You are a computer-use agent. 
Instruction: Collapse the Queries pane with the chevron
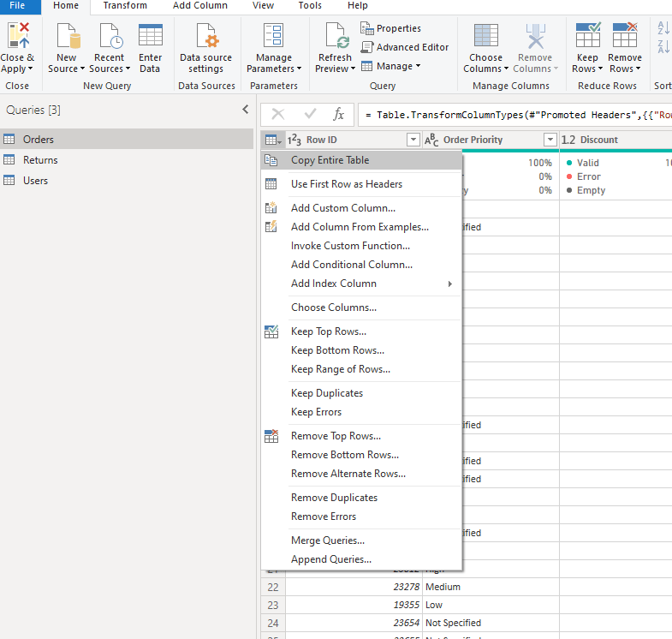coord(245,110)
